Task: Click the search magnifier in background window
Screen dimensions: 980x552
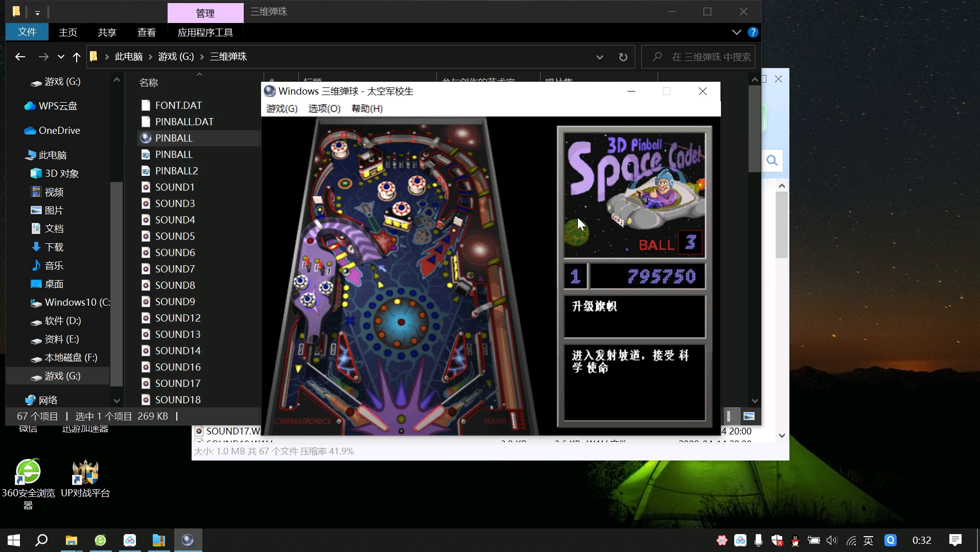Action: click(x=772, y=160)
